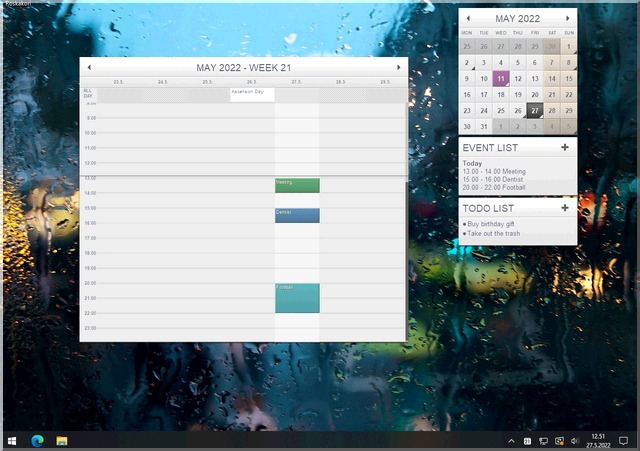Open '13.00 - 14.00 Meeting' in Event List
This screenshot has height=451, width=640.
click(x=494, y=171)
